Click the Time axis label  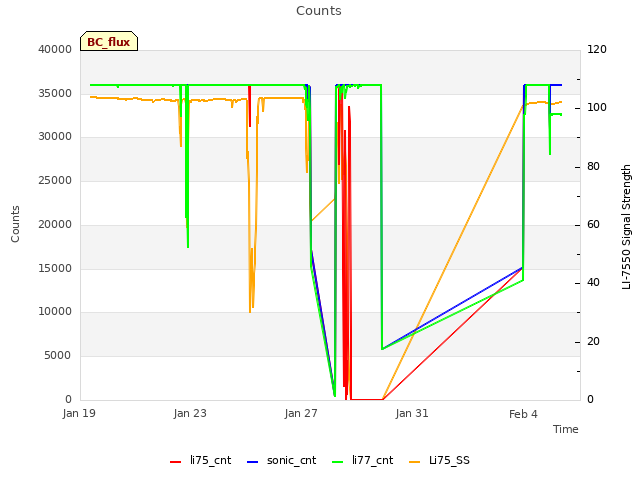click(x=566, y=429)
